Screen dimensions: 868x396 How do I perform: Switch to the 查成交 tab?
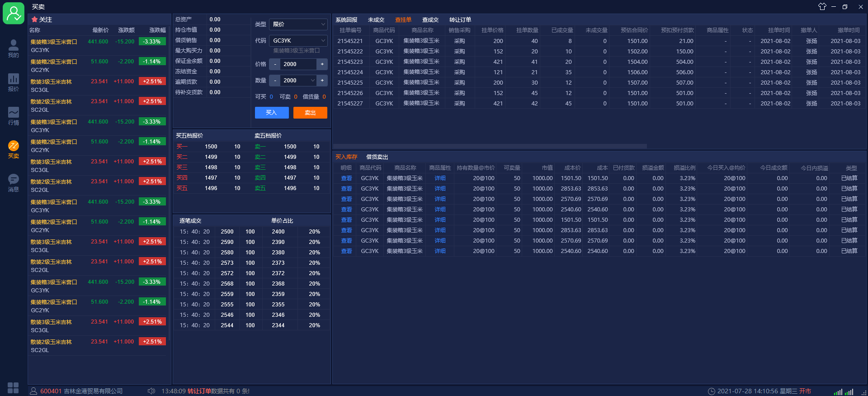430,20
